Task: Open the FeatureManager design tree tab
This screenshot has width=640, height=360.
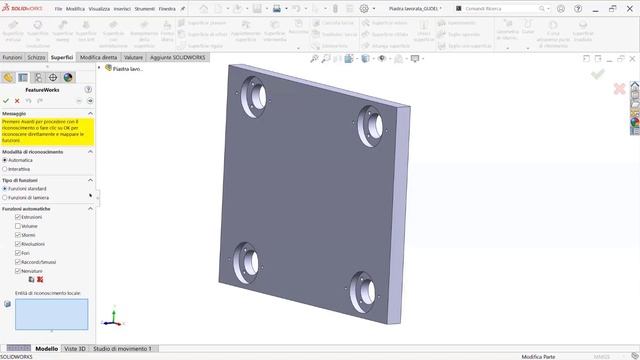Action: 8,78
